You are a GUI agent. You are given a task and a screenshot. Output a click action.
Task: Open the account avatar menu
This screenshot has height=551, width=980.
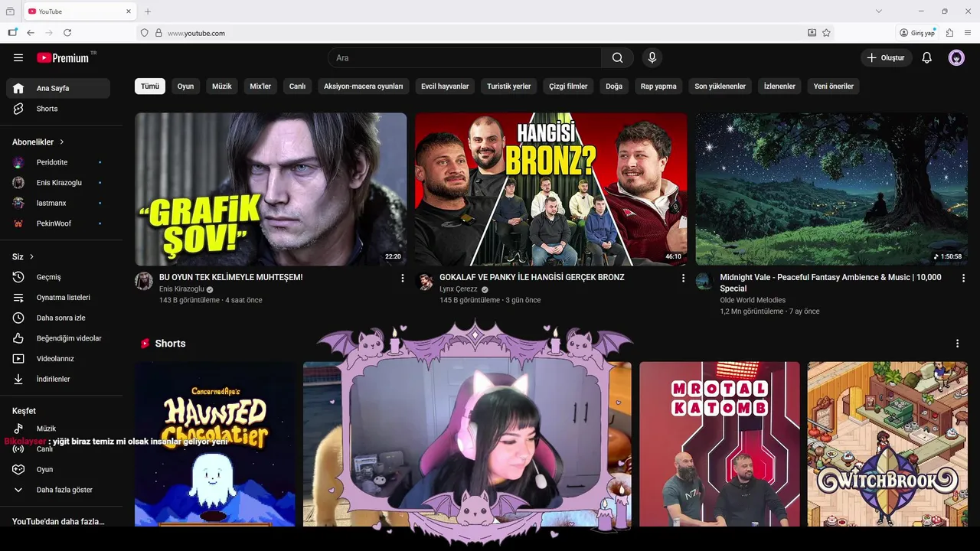coord(956,57)
